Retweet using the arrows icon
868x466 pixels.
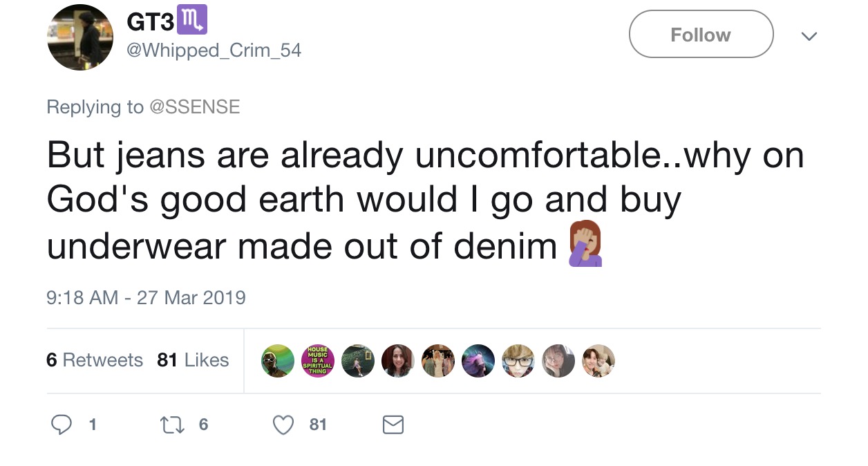171,425
